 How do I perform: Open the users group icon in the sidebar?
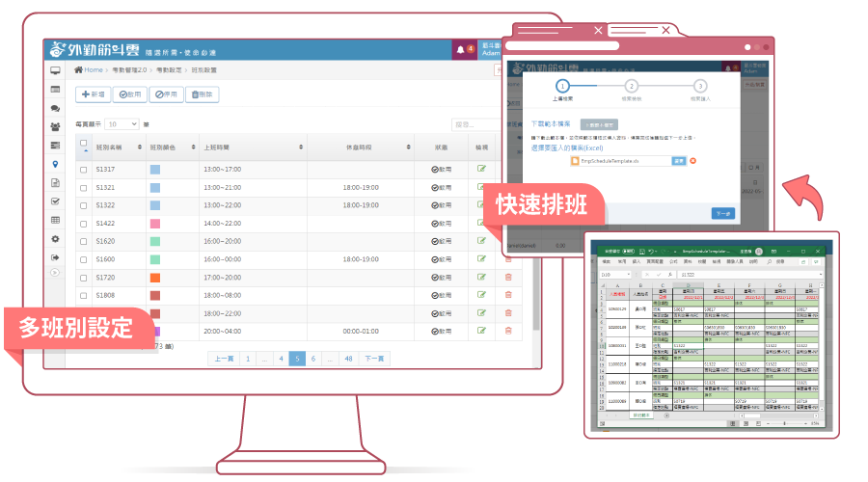point(55,126)
